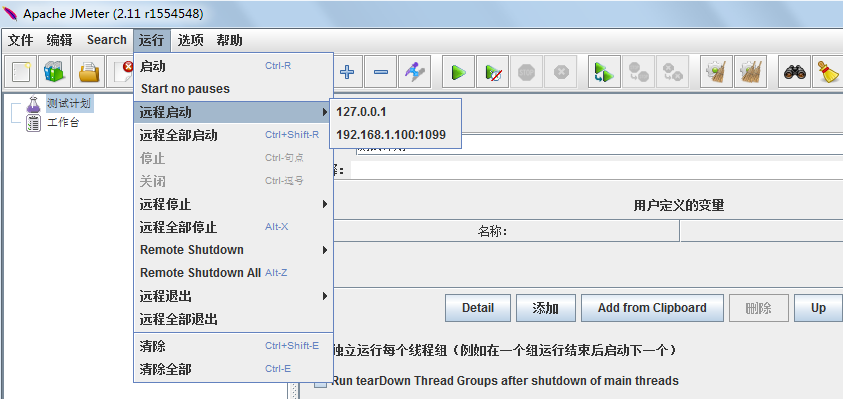Choose 远程全部停止 menu entry
Screen dimensions: 843x399
click(x=233, y=227)
